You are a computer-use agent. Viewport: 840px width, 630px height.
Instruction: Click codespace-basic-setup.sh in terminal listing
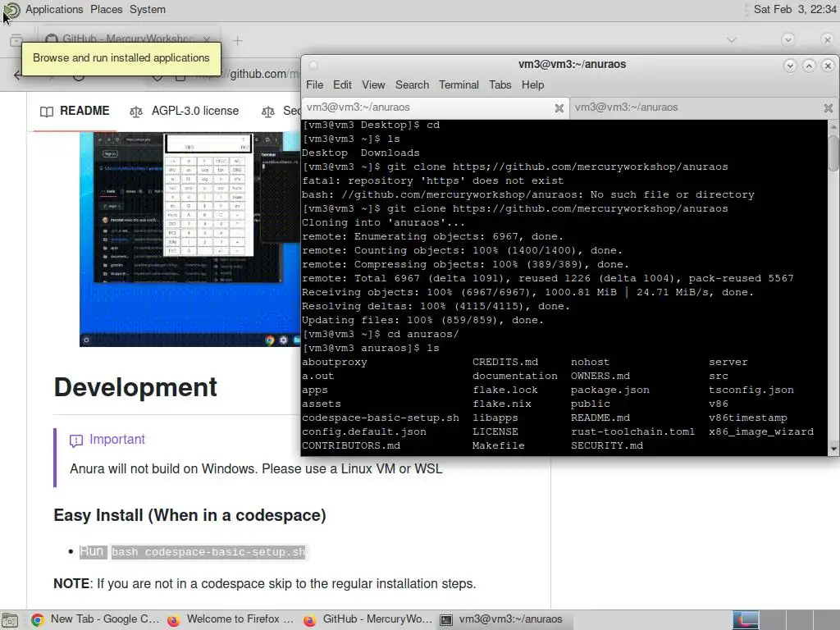(381, 418)
